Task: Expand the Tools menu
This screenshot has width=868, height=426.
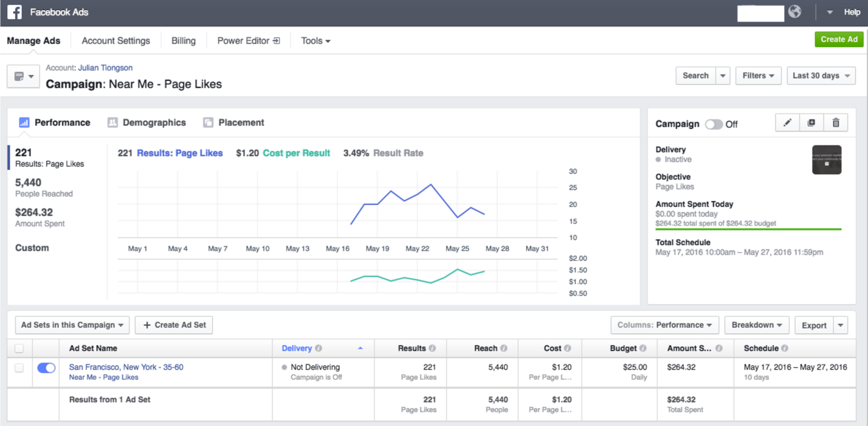Action: click(315, 40)
